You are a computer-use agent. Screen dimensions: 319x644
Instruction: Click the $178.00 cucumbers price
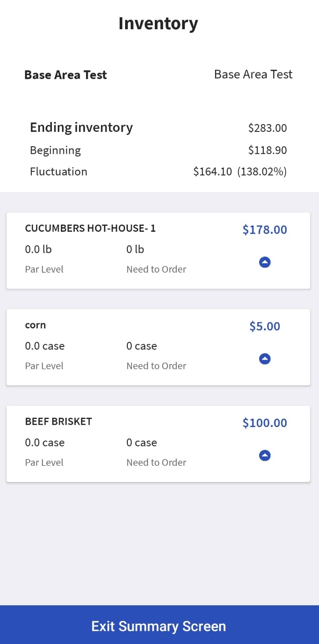pos(265,230)
